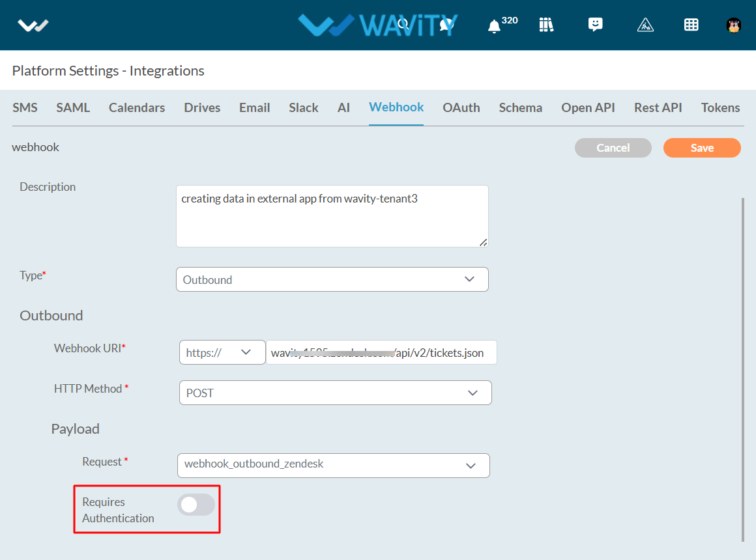The width and height of the screenshot is (756, 560).
Task: Open the HTTP Method dropdown showing POST
Action: tap(335, 393)
